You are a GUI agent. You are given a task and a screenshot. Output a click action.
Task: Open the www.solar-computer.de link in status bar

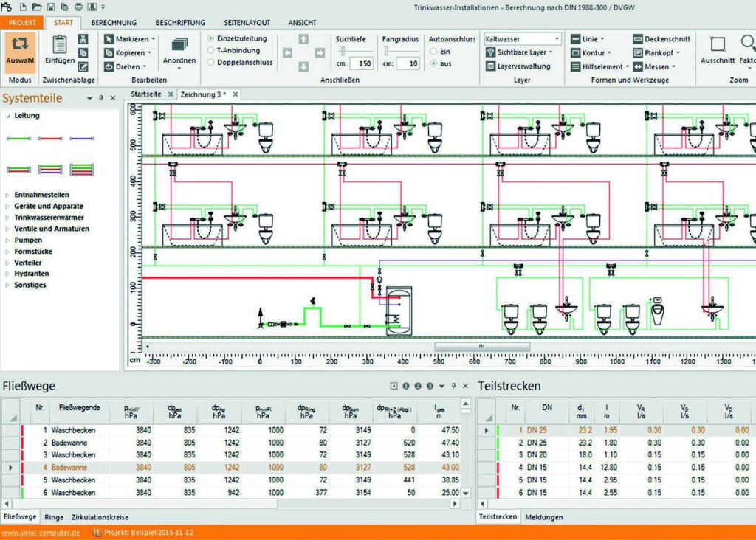[41, 533]
